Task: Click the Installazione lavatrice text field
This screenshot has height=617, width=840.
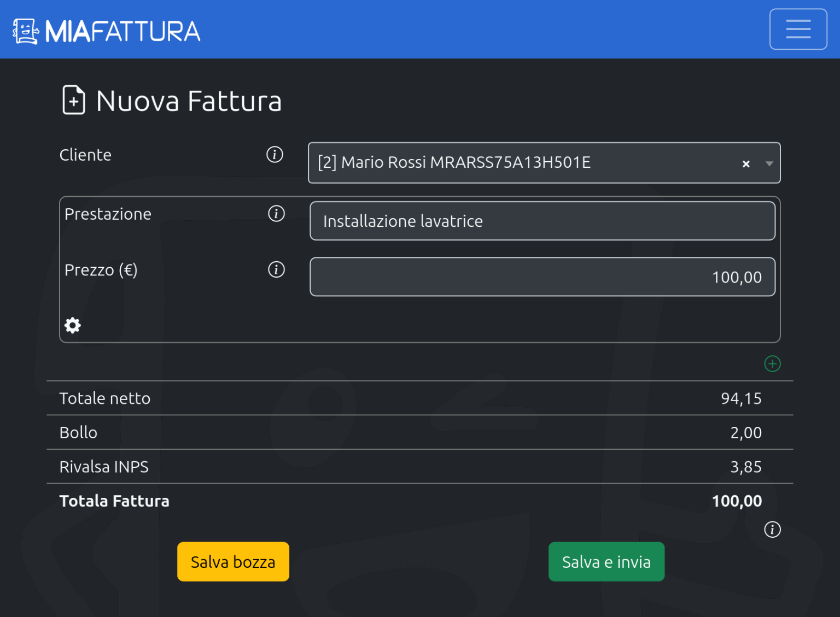Action: click(542, 221)
